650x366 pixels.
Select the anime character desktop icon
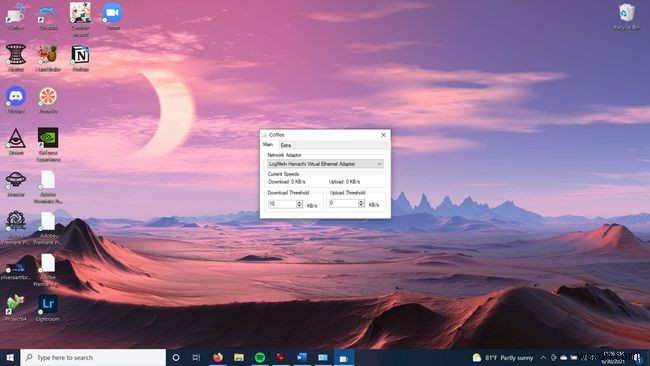pyautogui.click(x=80, y=19)
